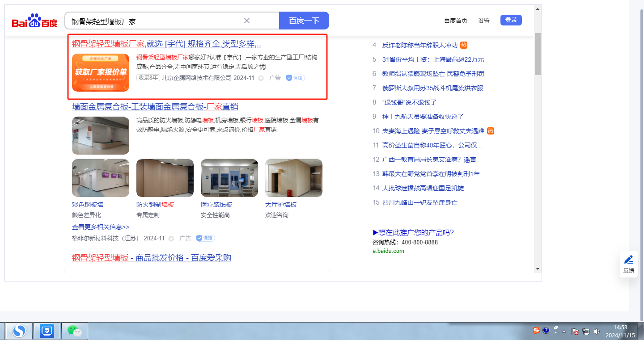
Task: Expand the arrow next to 格菲尔新材料科技 2024-11
Action: pos(171,239)
